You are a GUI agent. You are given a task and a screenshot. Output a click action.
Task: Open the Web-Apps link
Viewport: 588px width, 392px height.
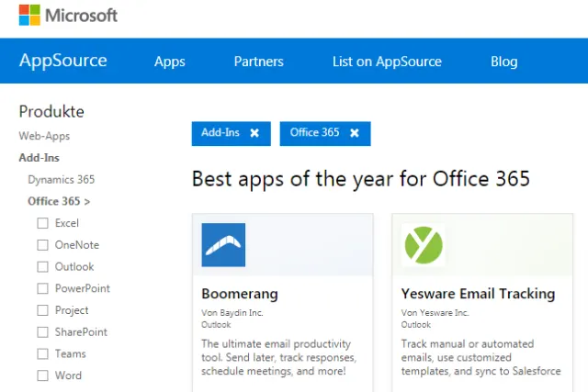pyautogui.click(x=44, y=136)
